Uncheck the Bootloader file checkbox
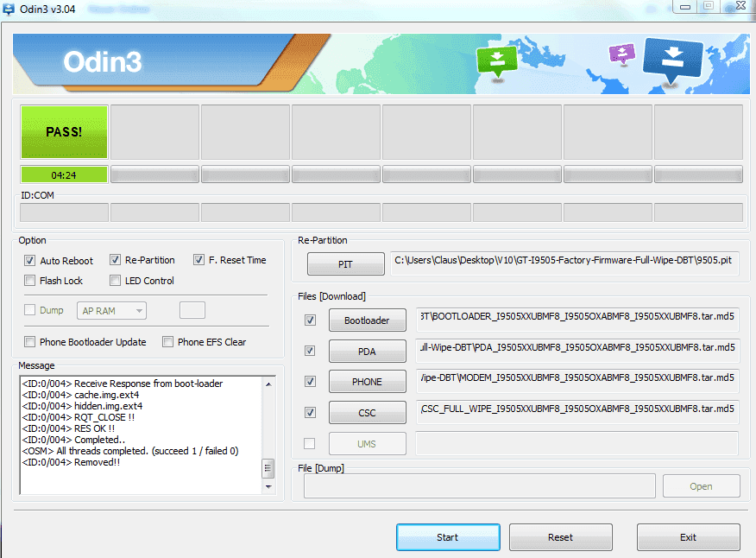The image size is (756, 558). (310, 320)
